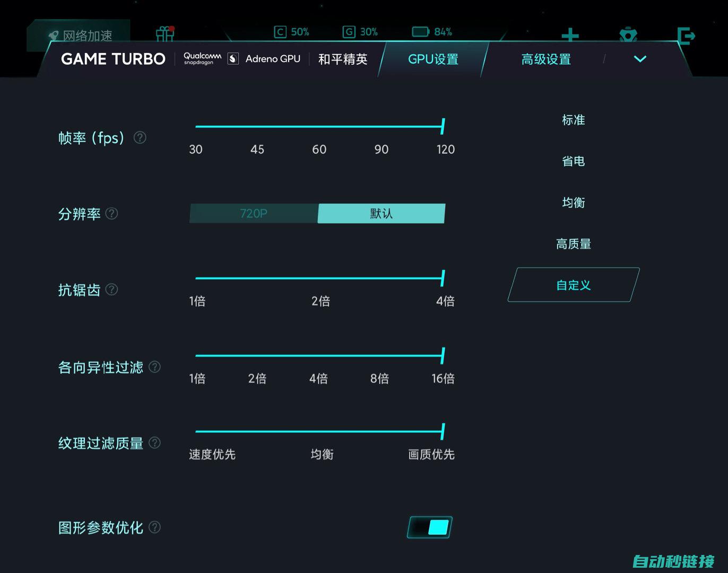Set frame rate to 120
Screen dimensions: 728x573
tap(446, 150)
